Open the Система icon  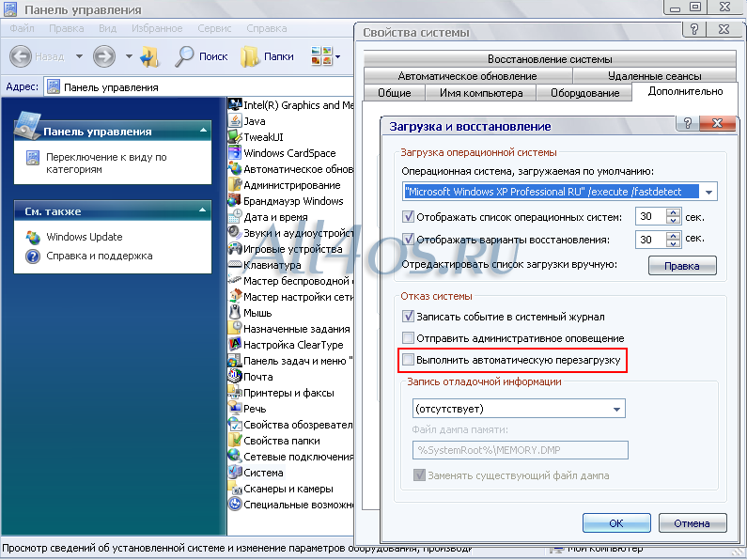(235, 473)
